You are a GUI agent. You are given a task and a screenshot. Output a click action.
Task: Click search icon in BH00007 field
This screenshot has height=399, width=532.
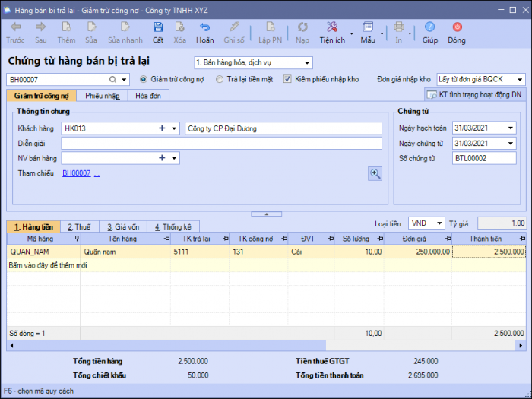pos(112,79)
